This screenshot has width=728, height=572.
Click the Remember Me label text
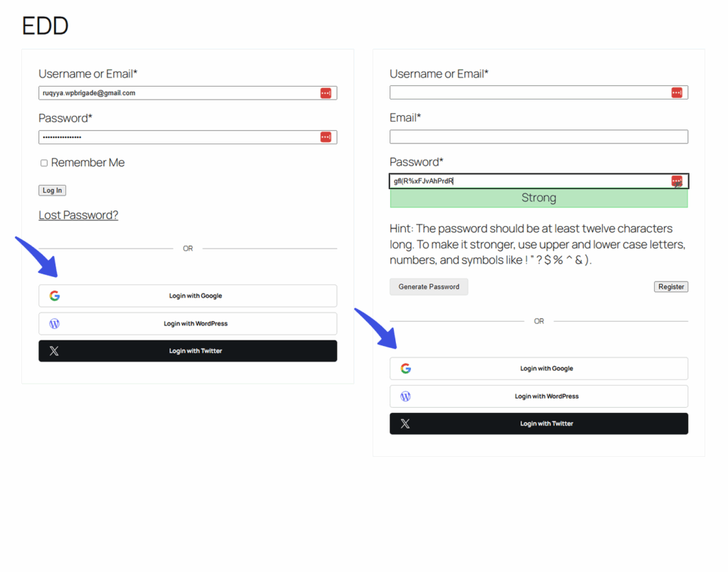(87, 163)
